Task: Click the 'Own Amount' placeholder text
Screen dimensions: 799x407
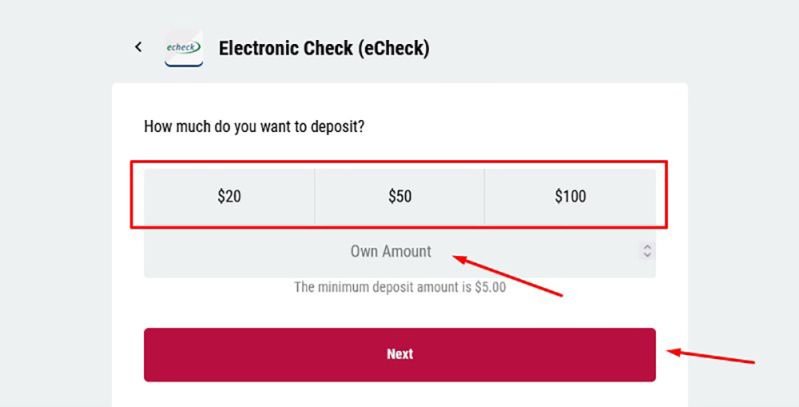Action: coord(391,252)
